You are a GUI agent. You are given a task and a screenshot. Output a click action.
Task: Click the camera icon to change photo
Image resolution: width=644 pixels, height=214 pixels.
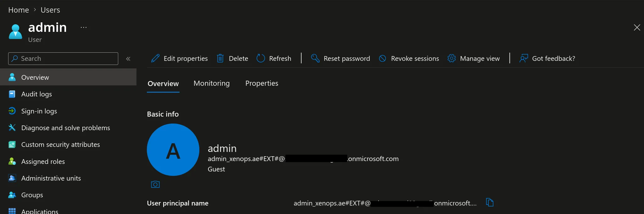tap(155, 184)
